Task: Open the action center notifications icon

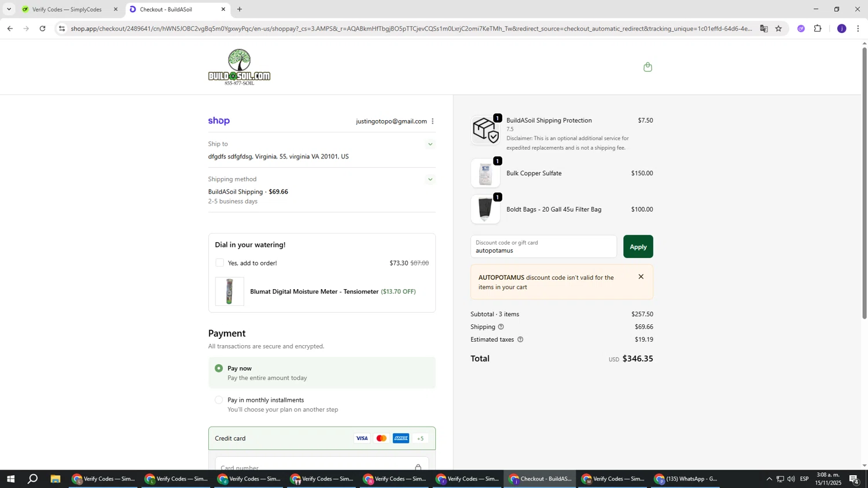Action: [854, 479]
